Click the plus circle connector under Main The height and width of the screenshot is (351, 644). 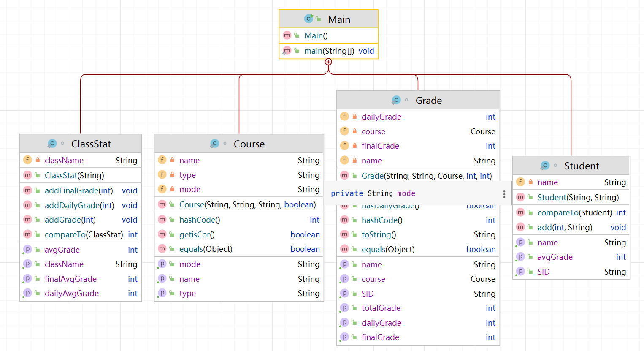pos(328,62)
